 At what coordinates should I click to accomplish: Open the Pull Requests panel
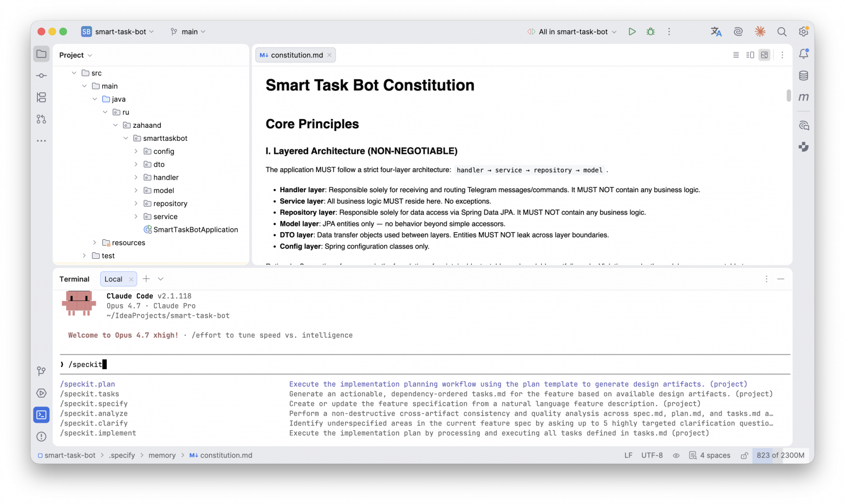pos(41,119)
